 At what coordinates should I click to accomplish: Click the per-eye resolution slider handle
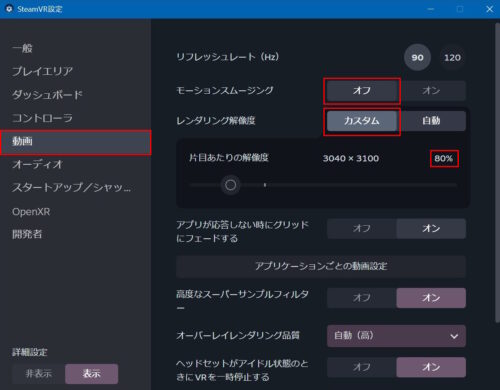coord(230,185)
